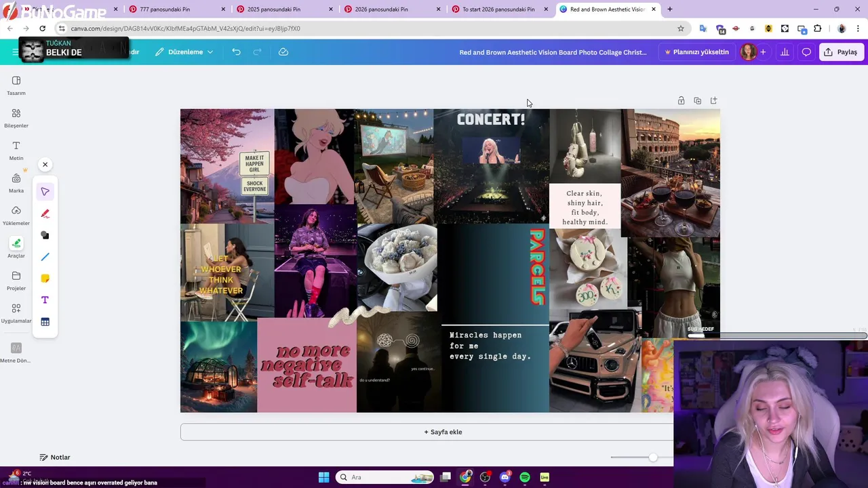Select the Miracles happen for me text
The image size is (868, 488).
coord(490,346)
